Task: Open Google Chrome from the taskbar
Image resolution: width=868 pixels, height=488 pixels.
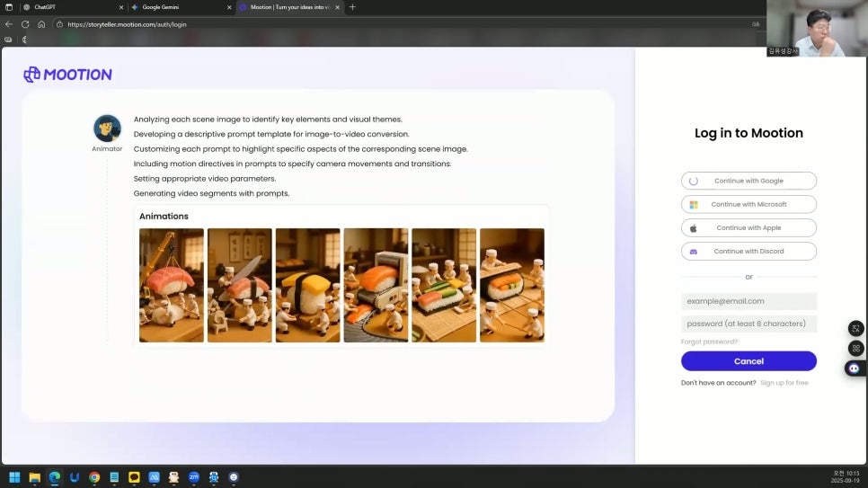Action: (94, 477)
